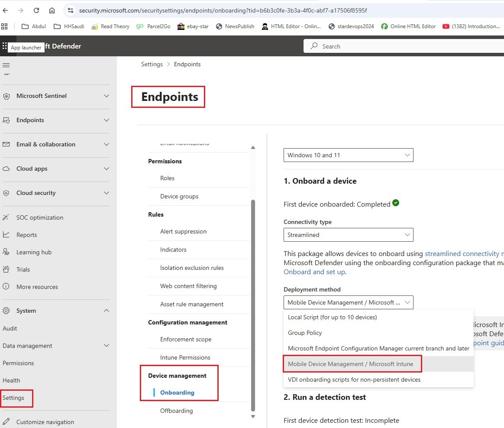
Task: Expand the Cloud apps chevron
Action: tap(107, 169)
